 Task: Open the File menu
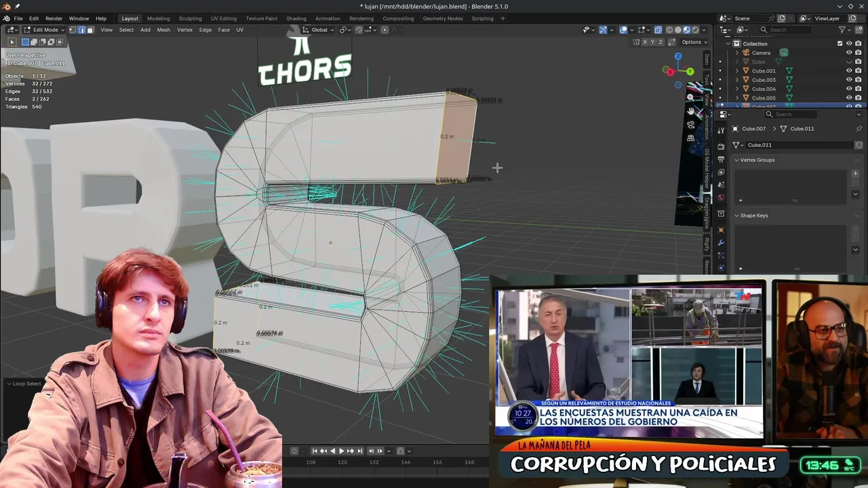tap(18, 18)
